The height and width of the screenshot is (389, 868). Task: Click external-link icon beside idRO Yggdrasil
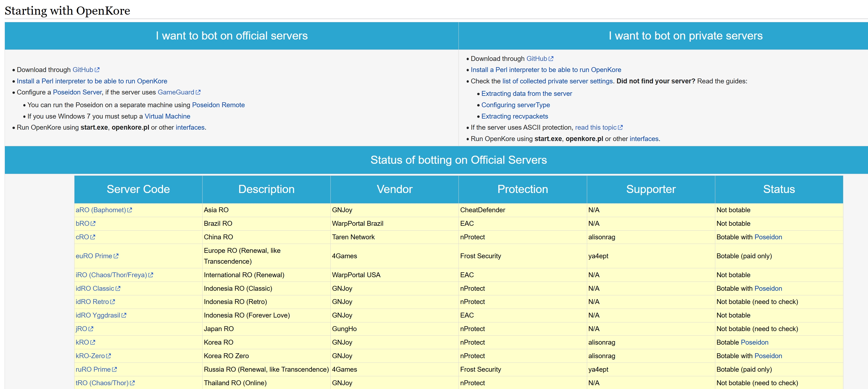coord(124,315)
